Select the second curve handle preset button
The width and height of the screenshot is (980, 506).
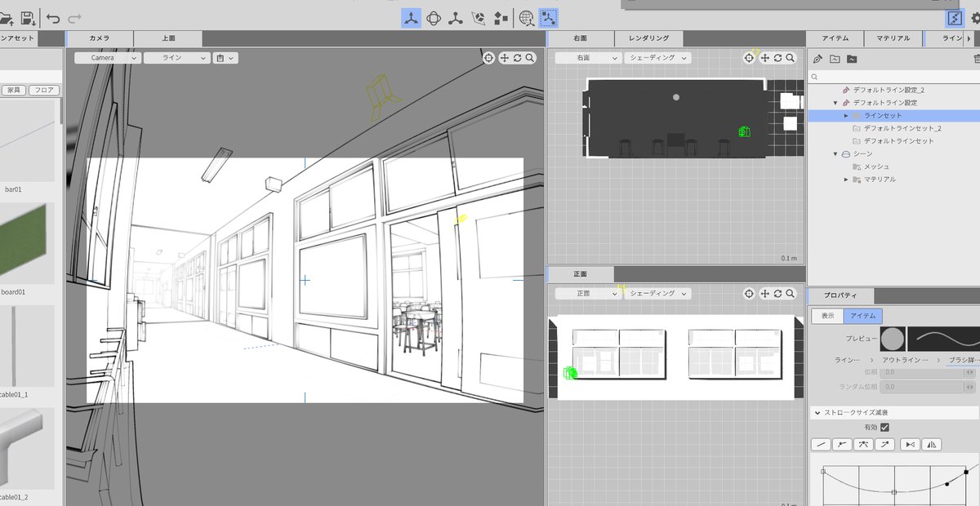tap(842, 444)
